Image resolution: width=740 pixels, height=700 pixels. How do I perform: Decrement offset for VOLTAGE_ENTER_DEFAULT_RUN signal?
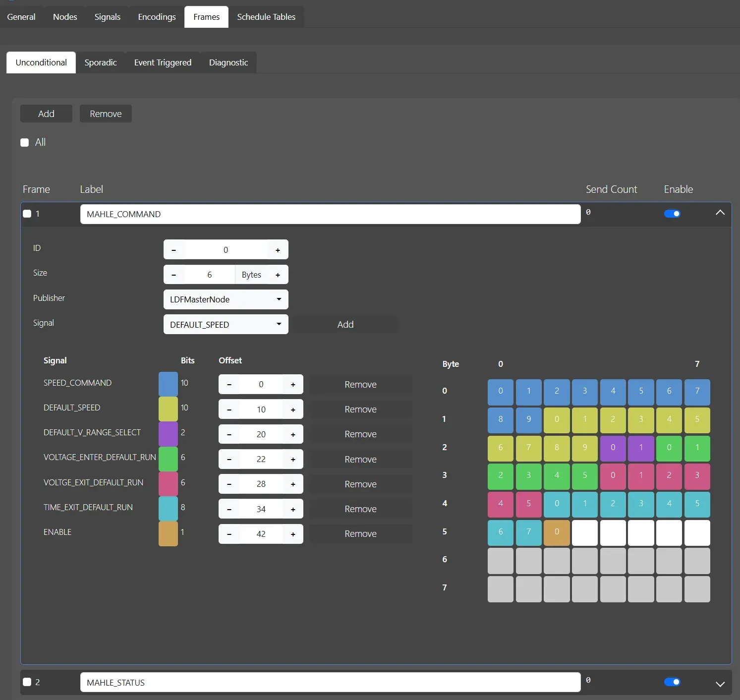pos(229,459)
